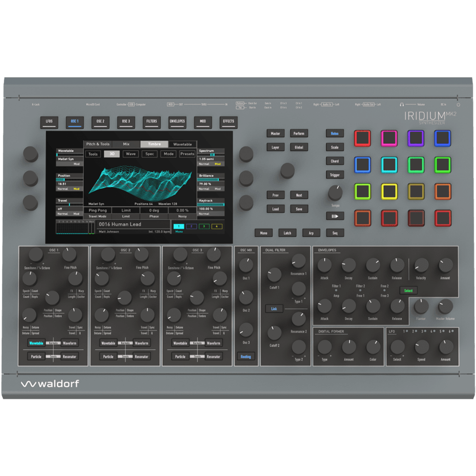Toggle the Seq button
476x476 pixels.
coord(335,233)
